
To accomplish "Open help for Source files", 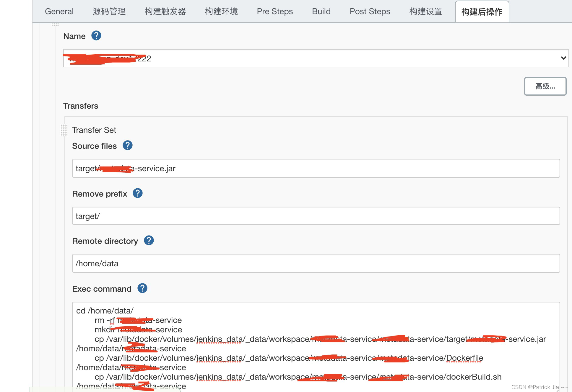I will (127, 146).
